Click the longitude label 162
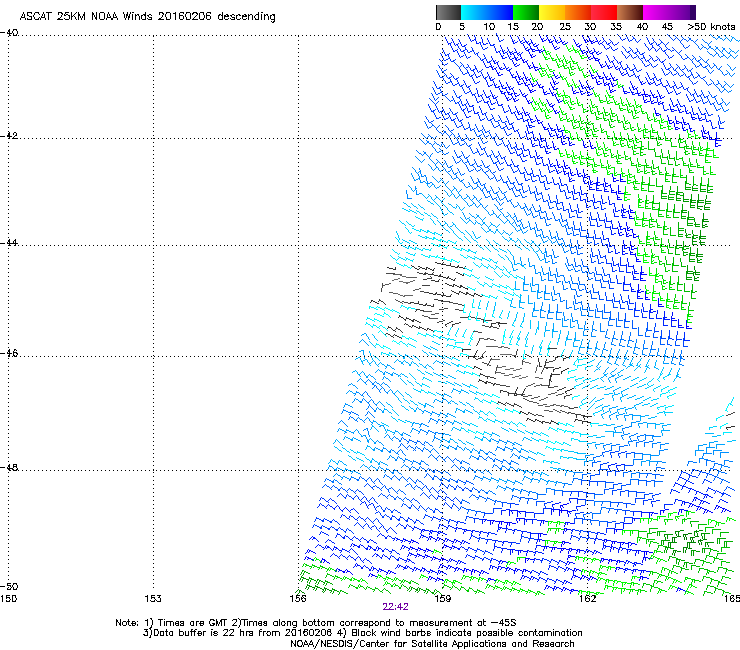Screen dimensions: 740x650 tap(587, 599)
